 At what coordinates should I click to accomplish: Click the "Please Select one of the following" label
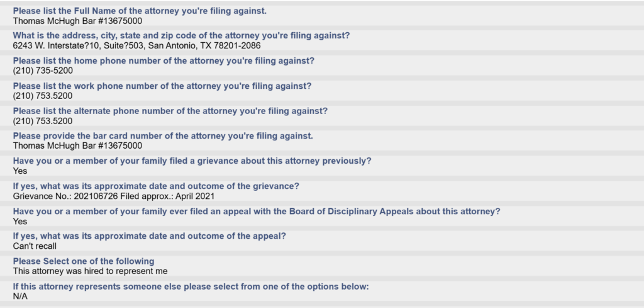84,261
